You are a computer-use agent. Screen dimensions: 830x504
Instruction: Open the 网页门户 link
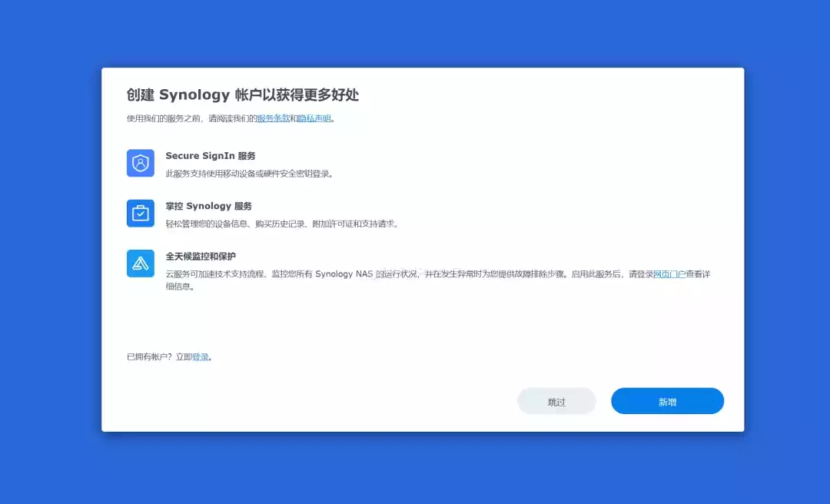[669, 274]
